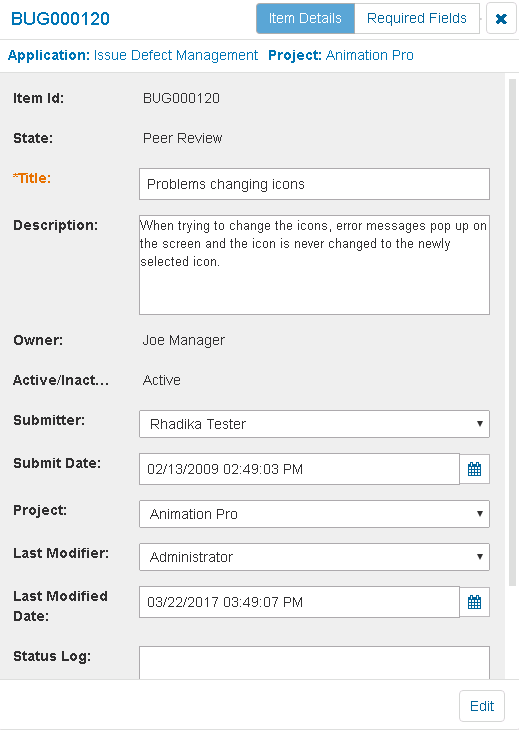Focus the Title input field
The image size is (519, 730).
tap(314, 184)
